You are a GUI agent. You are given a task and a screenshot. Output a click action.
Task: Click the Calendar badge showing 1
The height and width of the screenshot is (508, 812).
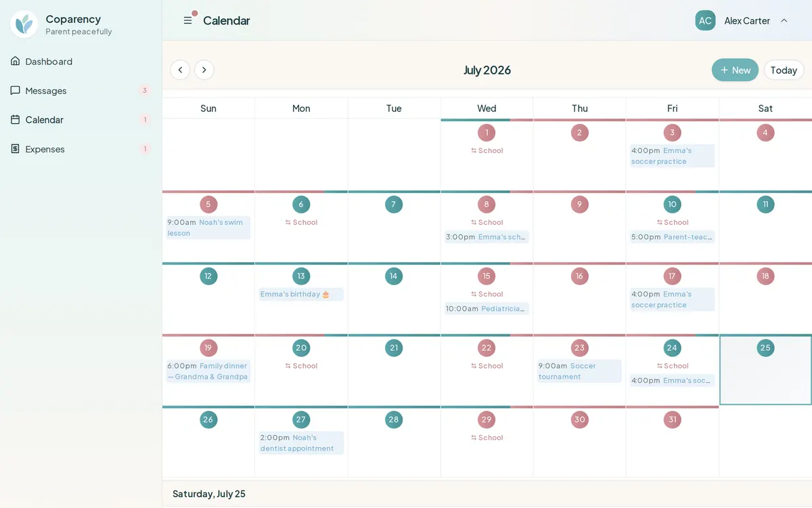pos(144,119)
